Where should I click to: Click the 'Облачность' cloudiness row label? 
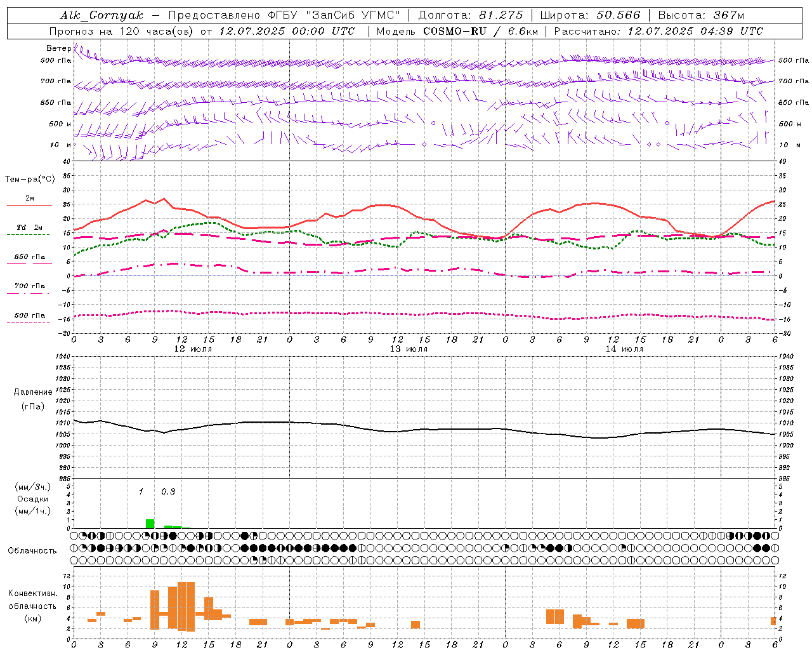[32, 550]
